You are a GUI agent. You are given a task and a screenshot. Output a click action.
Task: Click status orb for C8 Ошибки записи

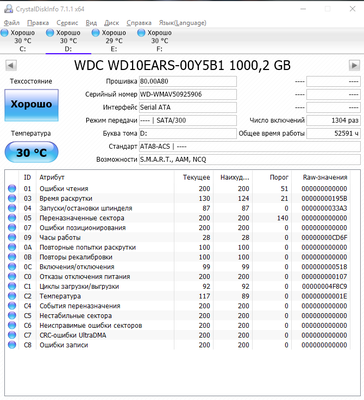tap(12, 345)
